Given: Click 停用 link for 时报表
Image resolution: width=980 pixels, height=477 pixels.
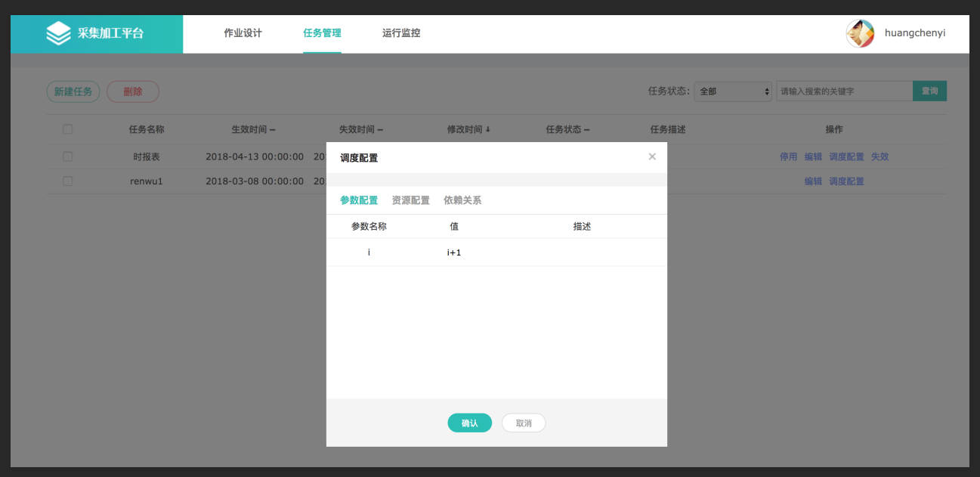Looking at the screenshot, I should [788, 156].
